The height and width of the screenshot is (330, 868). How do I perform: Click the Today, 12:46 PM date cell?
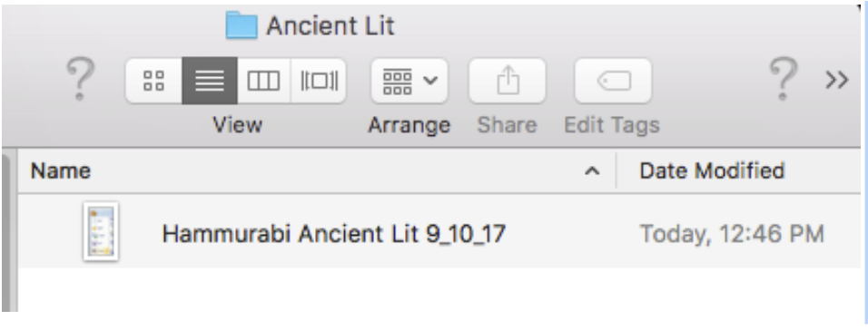click(732, 235)
